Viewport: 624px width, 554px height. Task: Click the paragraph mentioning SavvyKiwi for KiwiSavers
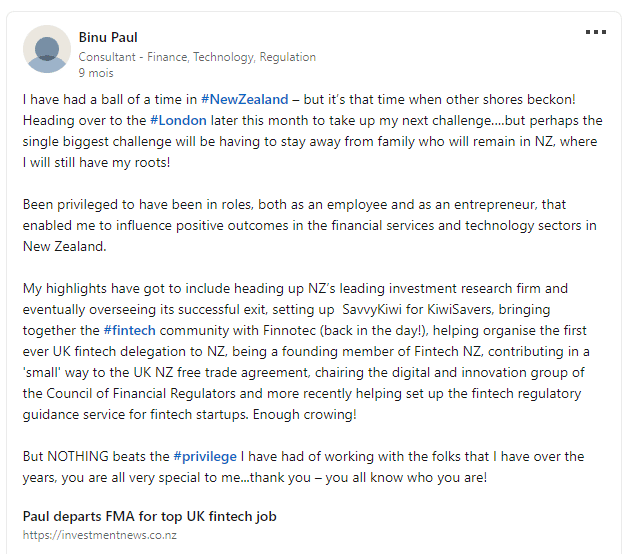click(306, 351)
